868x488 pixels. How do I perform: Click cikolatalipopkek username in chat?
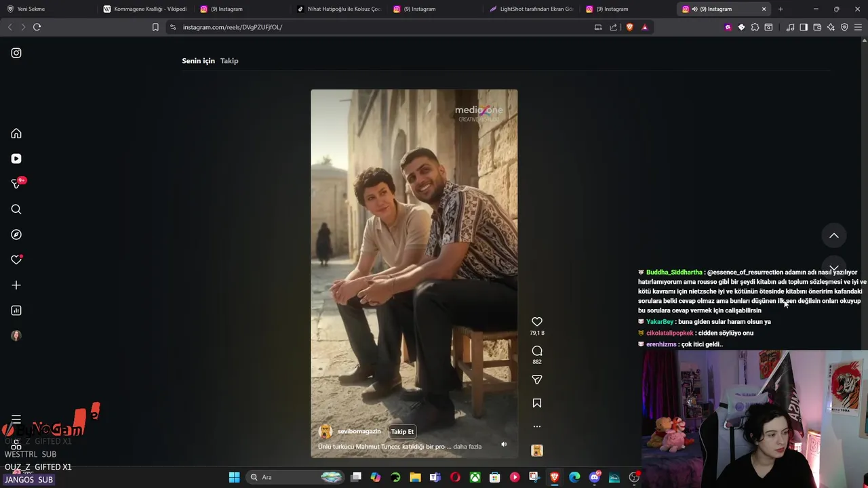click(670, 333)
